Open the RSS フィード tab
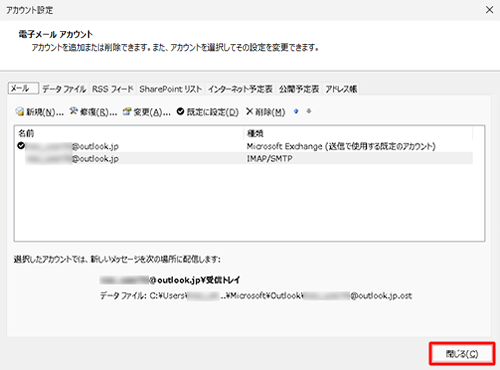This screenshot has height=370, width=500. coord(113,89)
